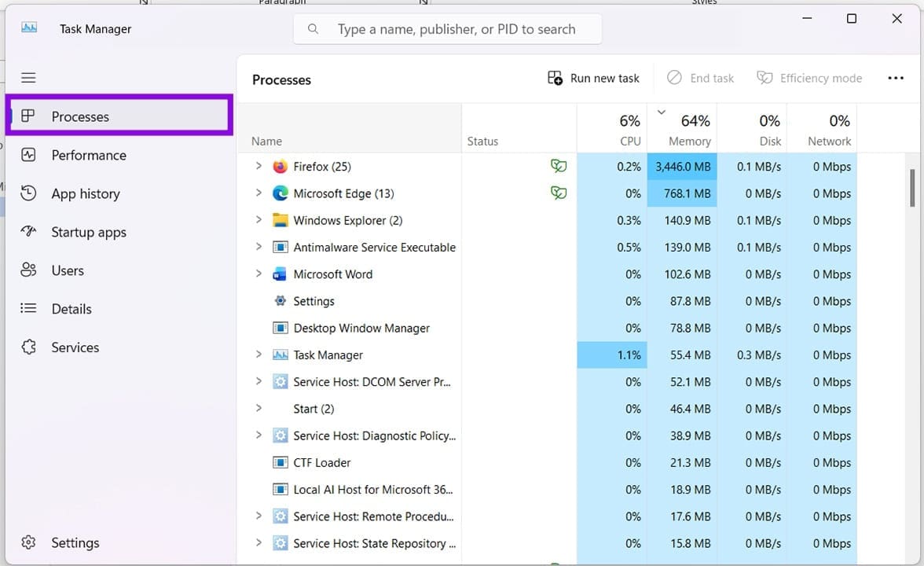Image resolution: width=924 pixels, height=566 pixels.
Task: Click the Task Manager app icon in title bar
Action: point(29,28)
